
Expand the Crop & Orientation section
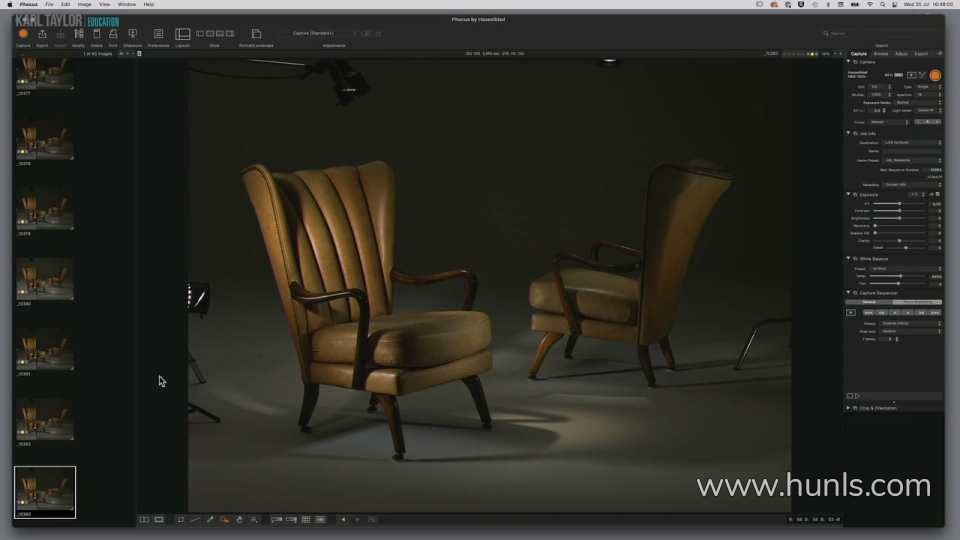(849, 408)
